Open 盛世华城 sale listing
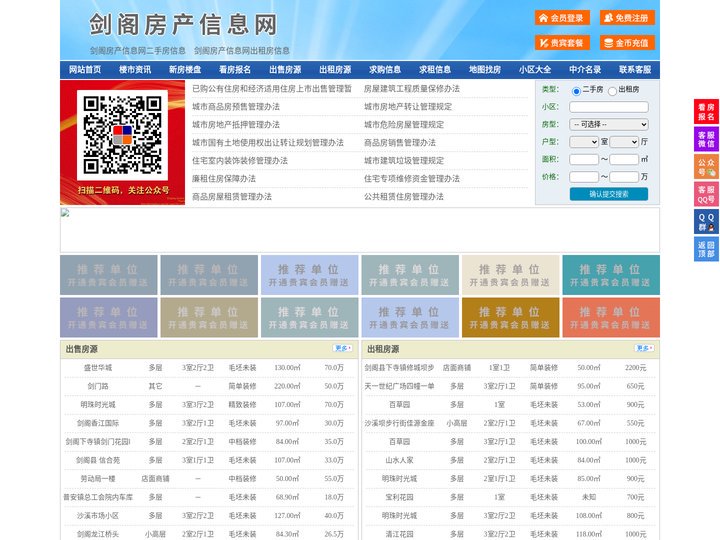 pyautogui.click(x=98, y=368)
